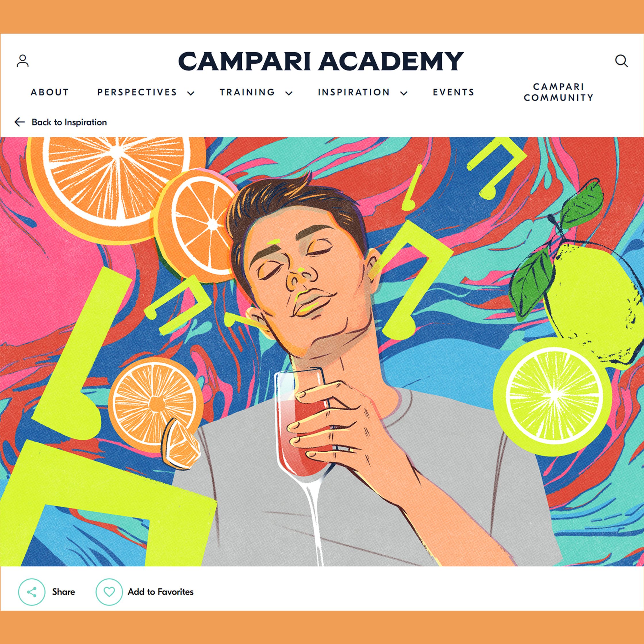Open the user account profile icon
This screenshot has height=644, width=644.
click(x=23, y=61)
